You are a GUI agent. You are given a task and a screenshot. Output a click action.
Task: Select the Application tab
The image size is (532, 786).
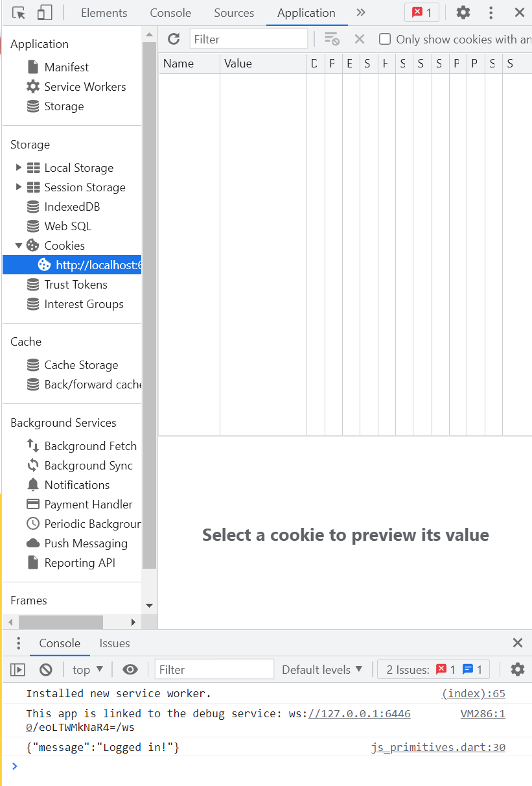click(x=306, y=13)
